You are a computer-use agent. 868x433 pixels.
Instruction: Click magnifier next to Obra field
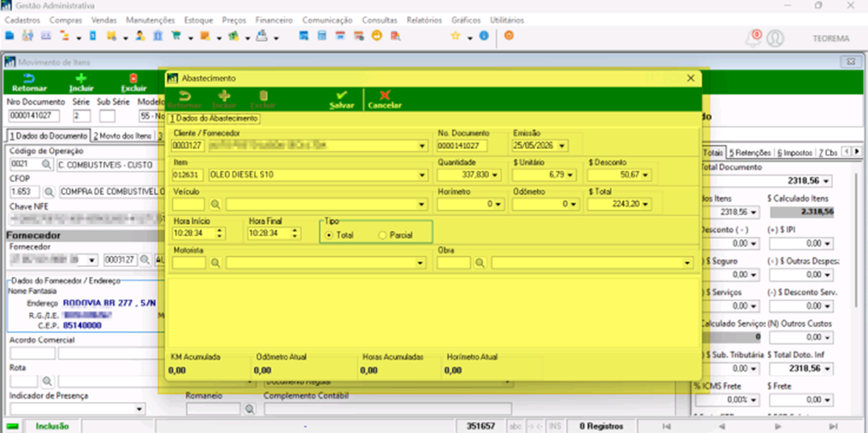480,263
